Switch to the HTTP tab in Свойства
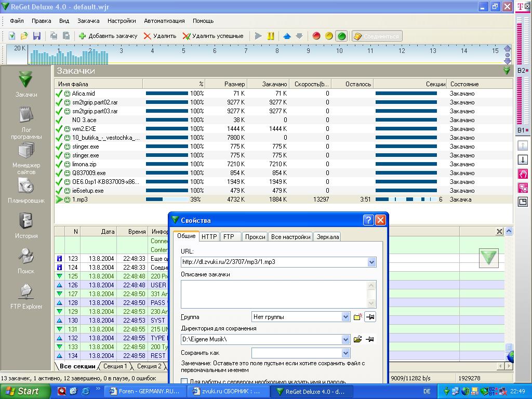532x399 pixels. [209, 236]
